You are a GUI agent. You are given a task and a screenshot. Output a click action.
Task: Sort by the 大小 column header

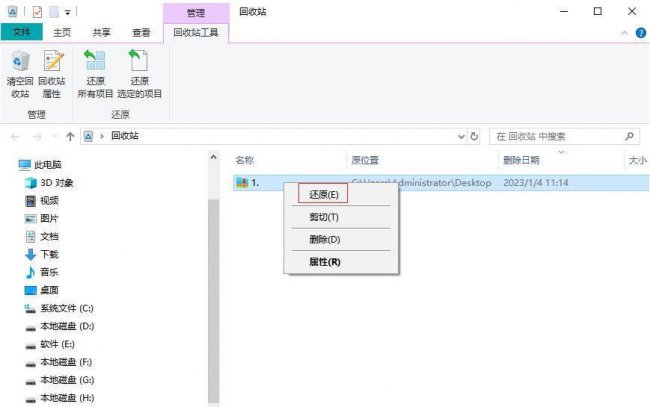[637, 160]
